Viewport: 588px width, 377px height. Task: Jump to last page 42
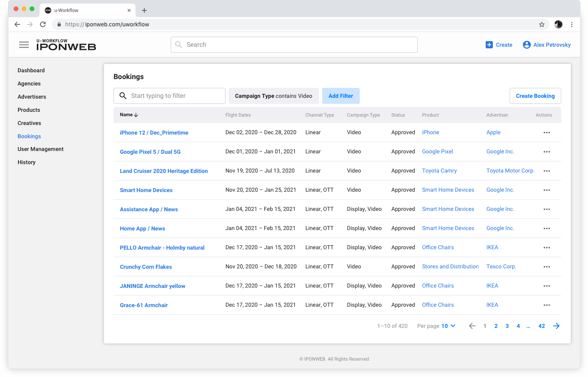[542, 326]
